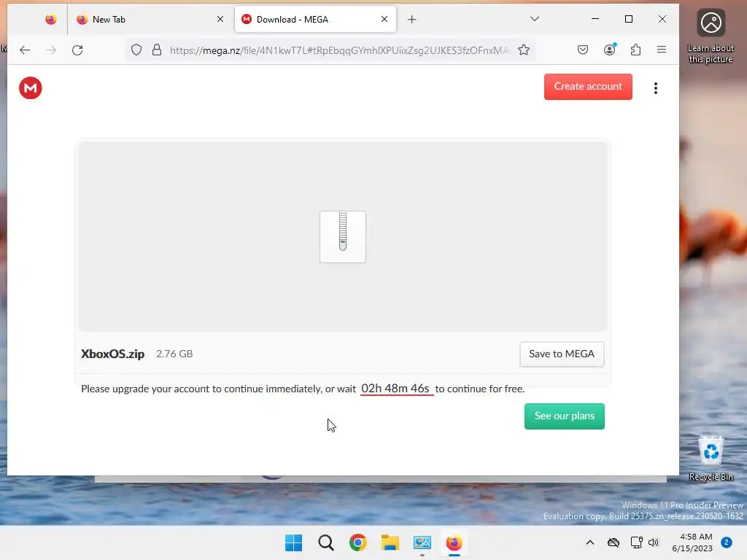Open the Firefox hamburger application menu

click(x=661, y=50)
